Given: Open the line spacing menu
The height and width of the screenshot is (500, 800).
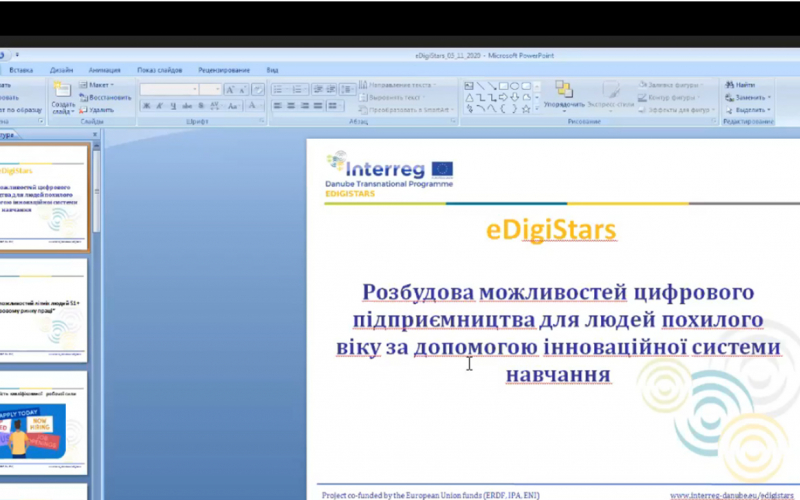Looking at the screenshot, I should (x=347, y=89).
